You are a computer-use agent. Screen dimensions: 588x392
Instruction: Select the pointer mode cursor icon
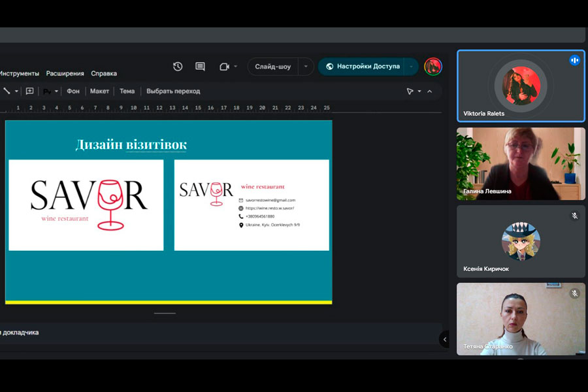410,91
